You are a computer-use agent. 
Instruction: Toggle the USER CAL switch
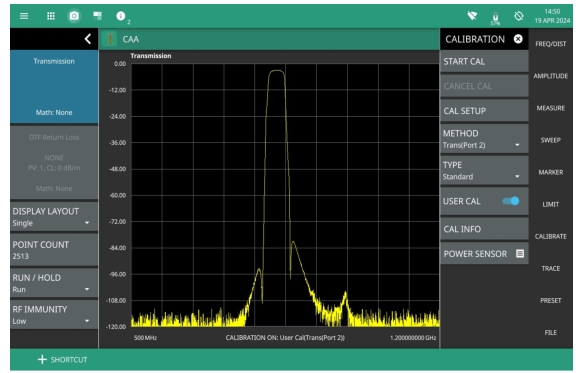click(x=511, y=201)
